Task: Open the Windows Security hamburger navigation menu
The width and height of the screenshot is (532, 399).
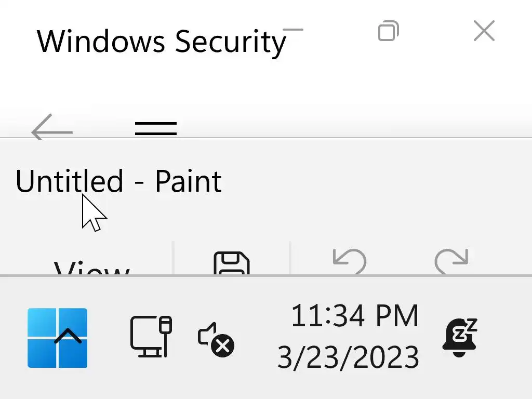Action: pyautogui.click(x=155, y=128)
